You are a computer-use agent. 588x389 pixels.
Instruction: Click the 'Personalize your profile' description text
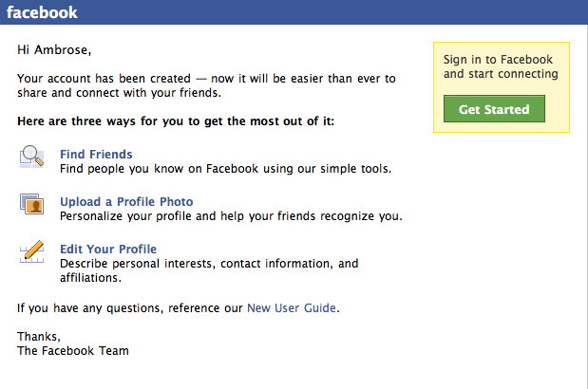[x=231, y=216]
